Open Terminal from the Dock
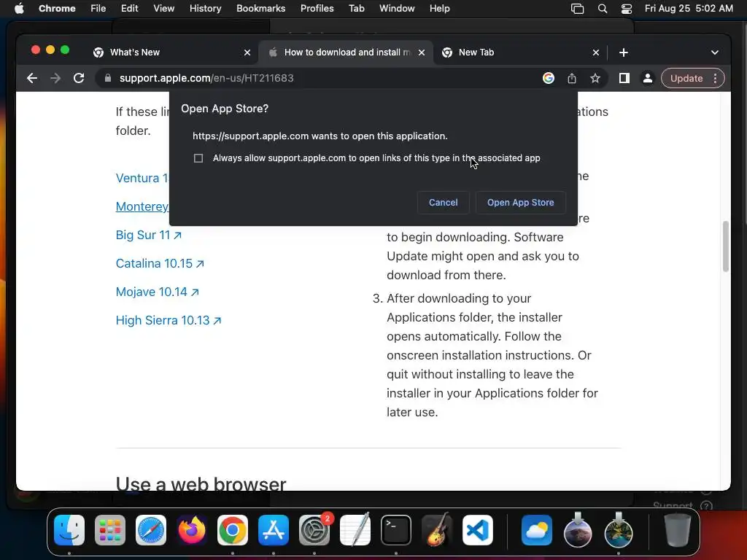 (x=396, y=530)
